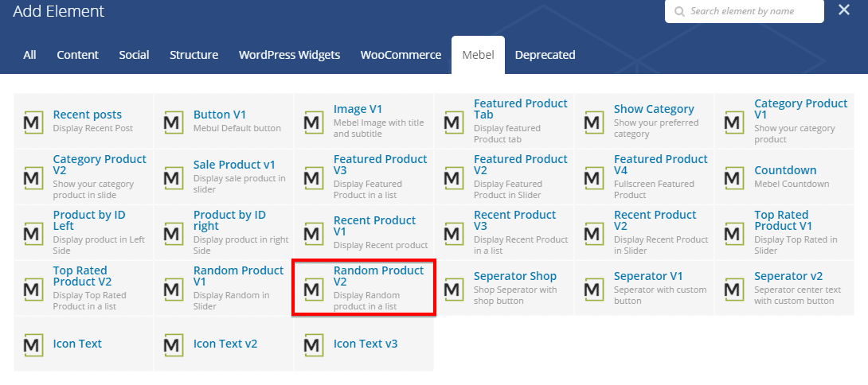Screen dimensions: 868x385
Task: Click the M icon beside Category Product V1
Action: point(734,122)
